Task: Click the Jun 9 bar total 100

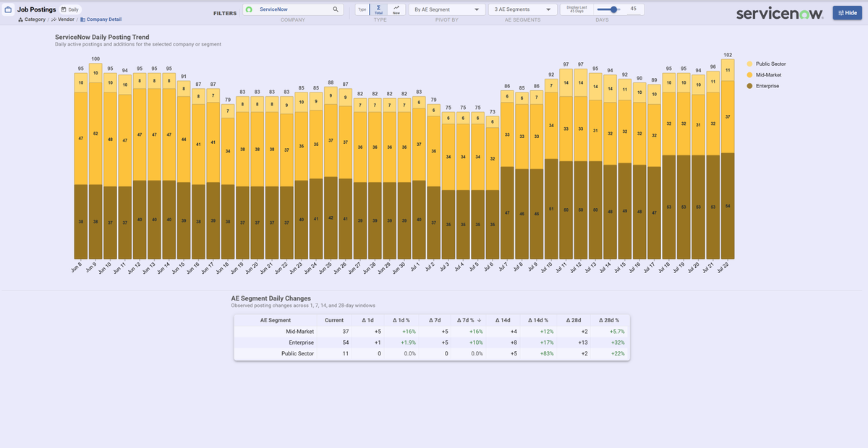Action: pos(95,59)
